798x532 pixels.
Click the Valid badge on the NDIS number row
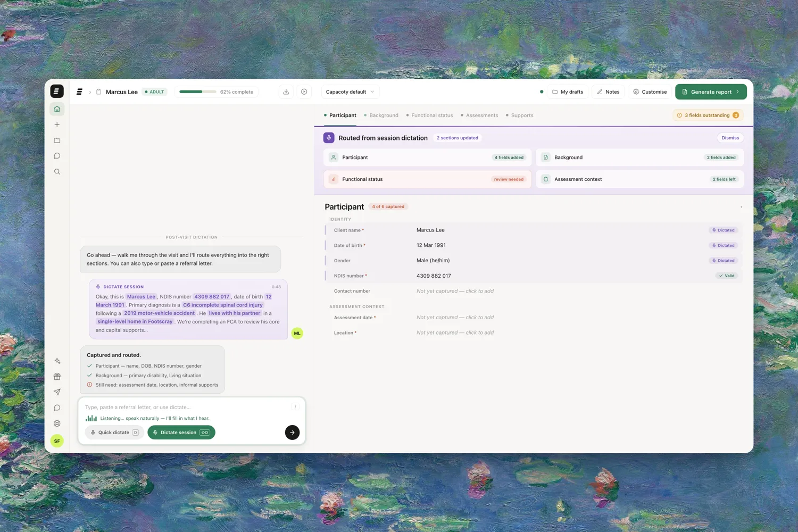point(726,276)
